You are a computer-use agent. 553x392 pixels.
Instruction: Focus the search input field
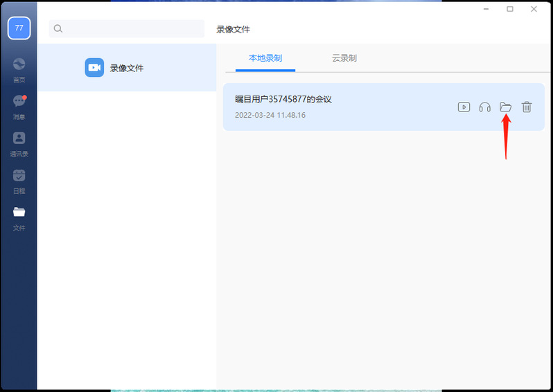pyautogui.click(x=127, y=28)
